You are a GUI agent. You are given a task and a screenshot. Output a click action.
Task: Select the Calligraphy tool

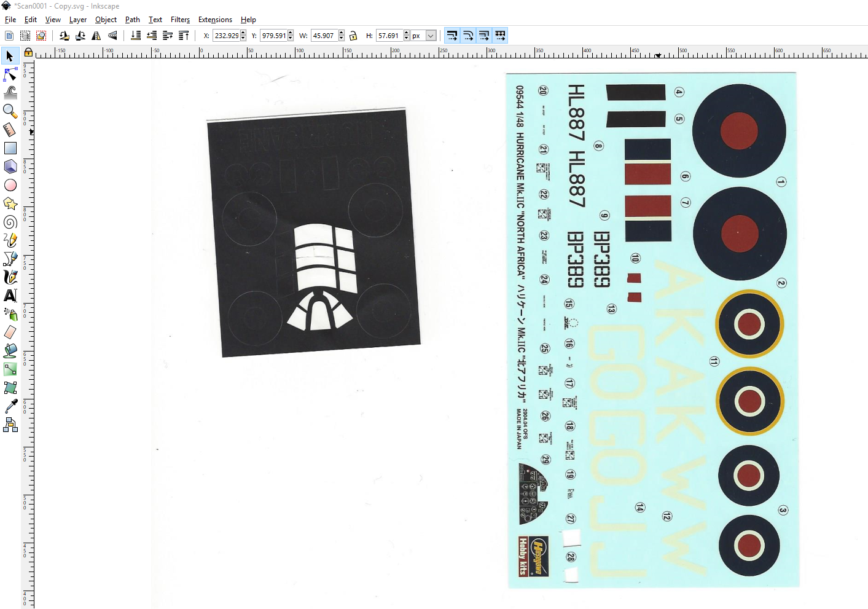tap(10, 277)
